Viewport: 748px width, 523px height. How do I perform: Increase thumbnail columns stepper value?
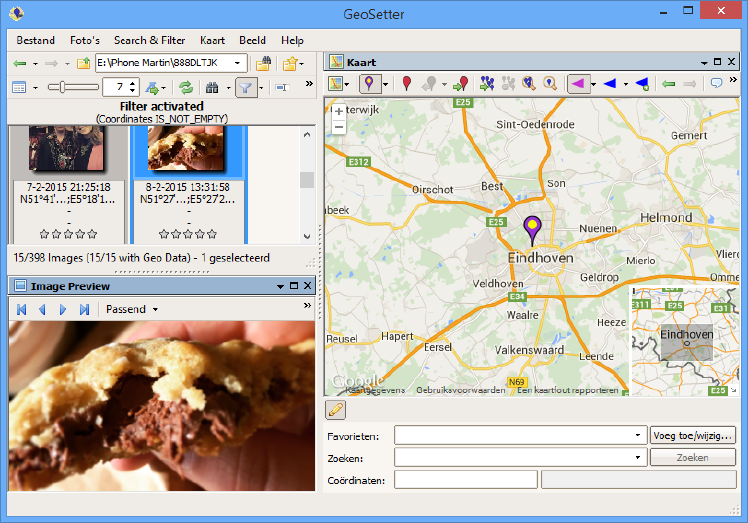132,84
